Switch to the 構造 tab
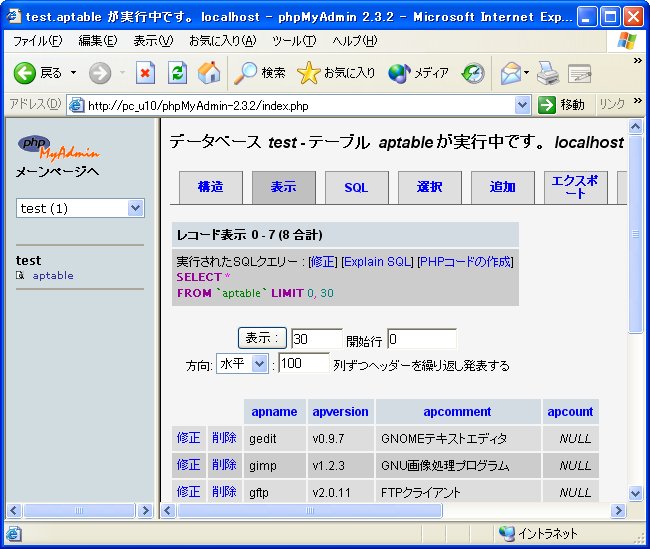This screenshot has height=549, width=650. coord(211,187)
